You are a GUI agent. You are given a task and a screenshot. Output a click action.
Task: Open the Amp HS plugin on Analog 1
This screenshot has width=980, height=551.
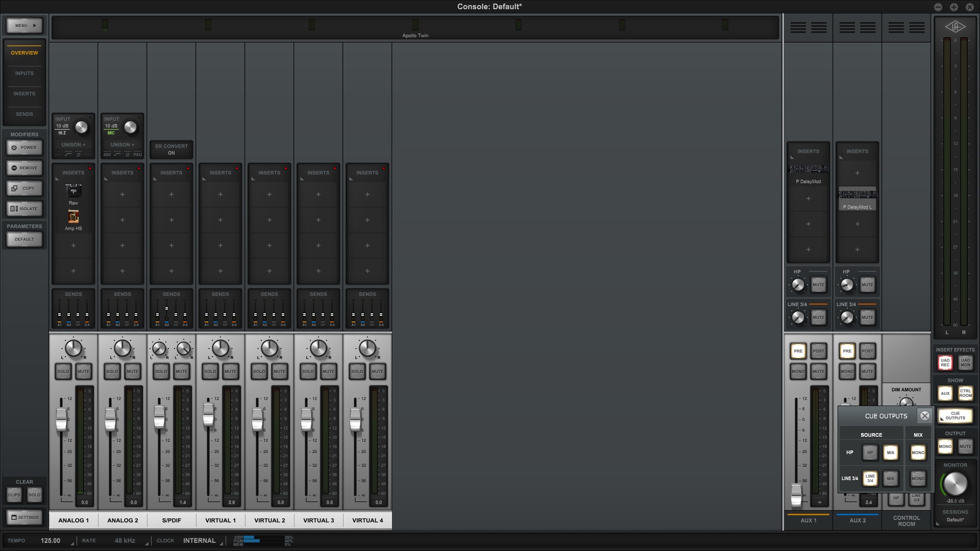point(73,217)
